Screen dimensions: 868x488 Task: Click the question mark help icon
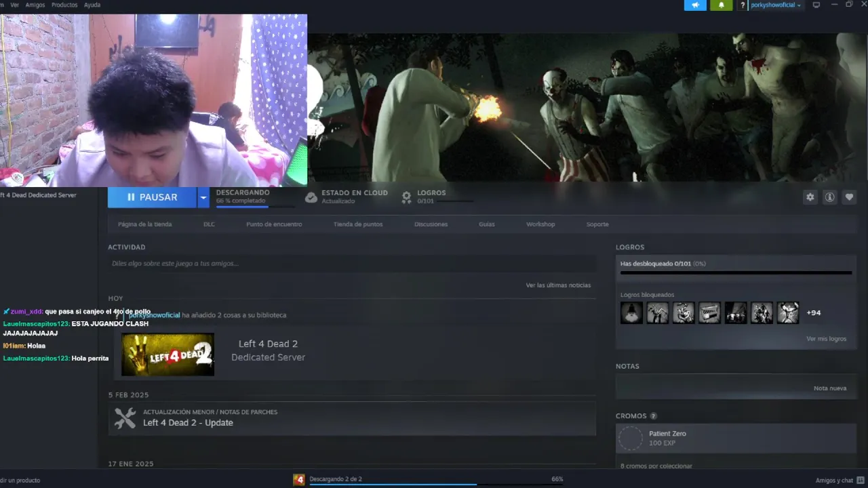point(743,5)
